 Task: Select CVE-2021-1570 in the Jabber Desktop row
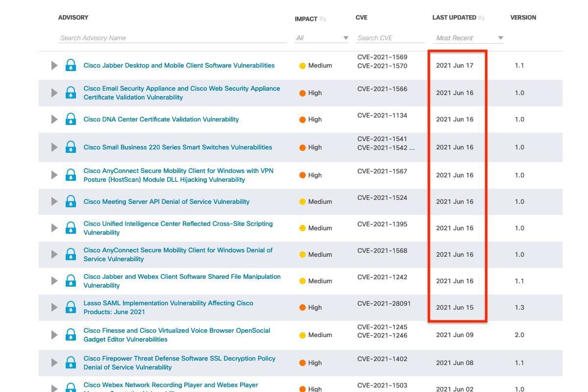pos(382,66)
